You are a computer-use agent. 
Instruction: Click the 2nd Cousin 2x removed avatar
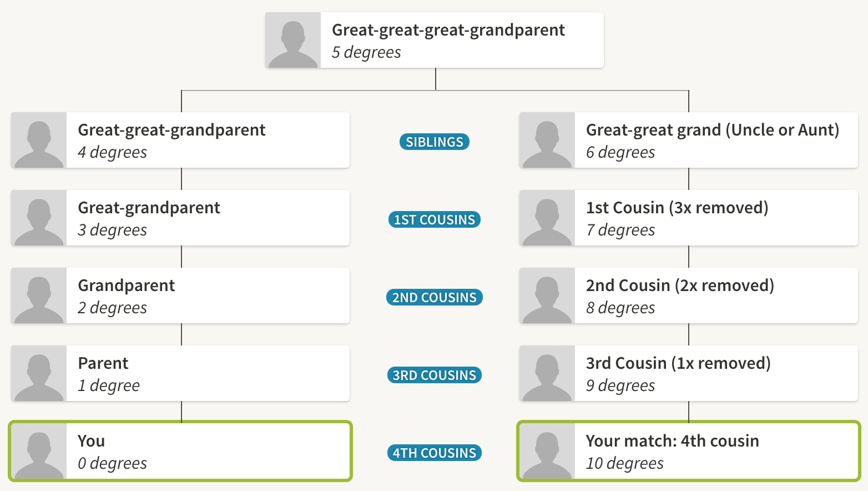(547, 296)
